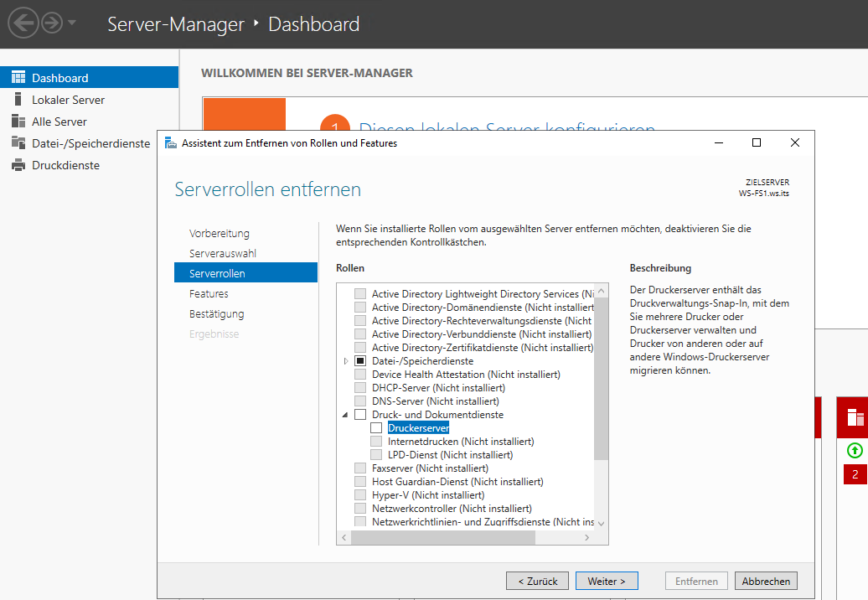Select Active Directory-Zertifikatdienste row

point(482,348)
